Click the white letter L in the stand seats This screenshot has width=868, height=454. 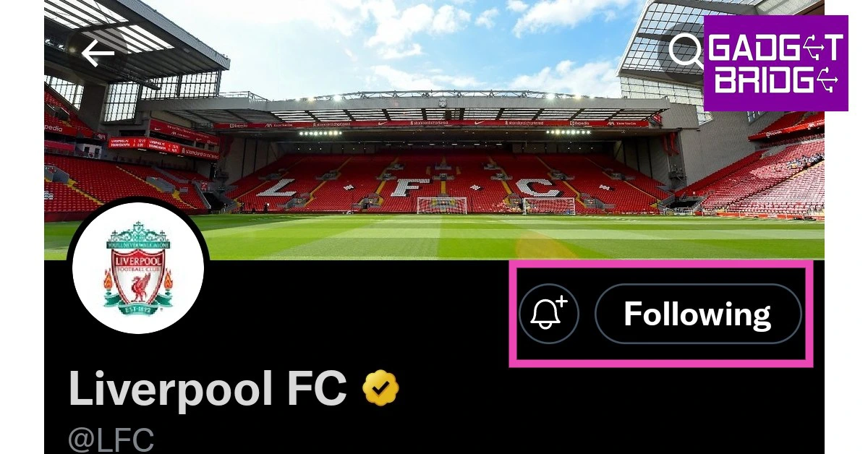(x=276, y=188)
